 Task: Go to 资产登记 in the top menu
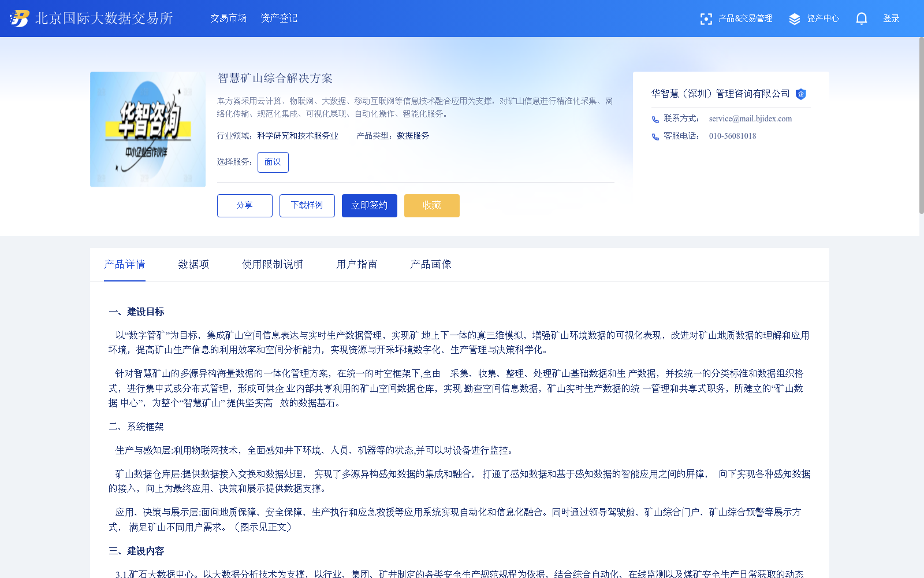(279, 18)
